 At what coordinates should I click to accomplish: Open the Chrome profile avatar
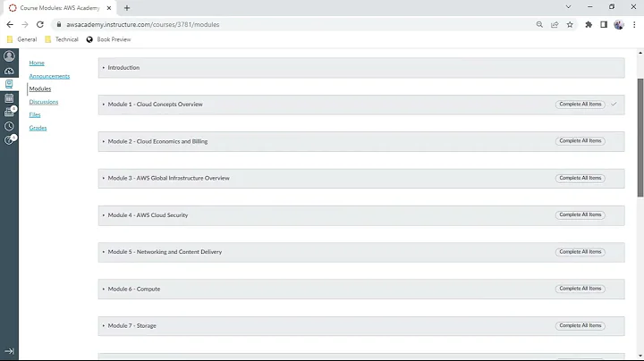[x=619, y=25]
